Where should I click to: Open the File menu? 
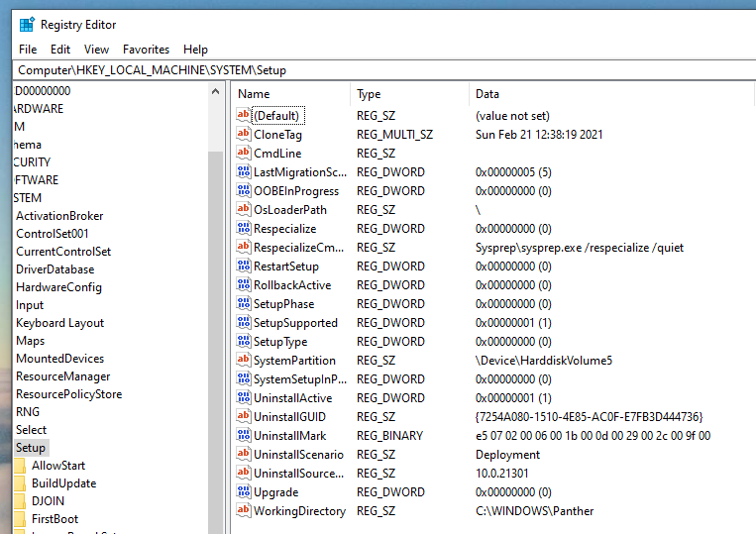(x=28, y=50)
